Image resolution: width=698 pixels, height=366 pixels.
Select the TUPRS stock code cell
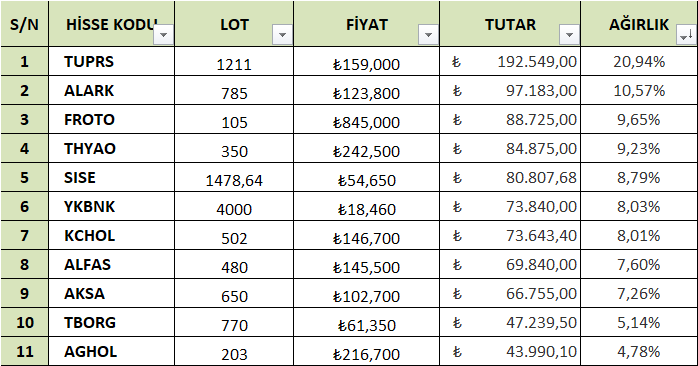click(112, 61)
